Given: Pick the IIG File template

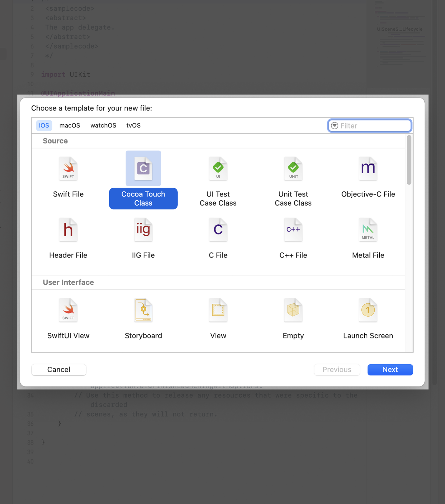Looking at the screenshot, I should [143, 230].
